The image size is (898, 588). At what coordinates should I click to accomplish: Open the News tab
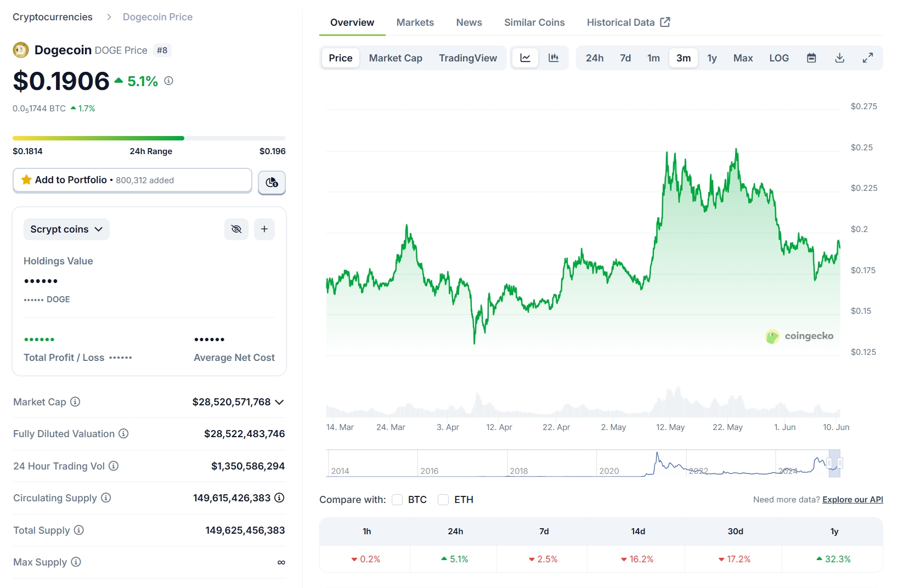469,22
